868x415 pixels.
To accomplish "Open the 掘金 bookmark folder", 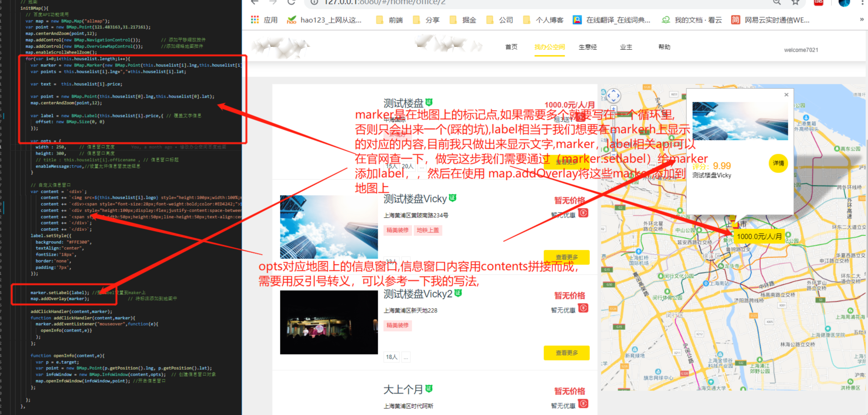I will [x=463, y=20].
